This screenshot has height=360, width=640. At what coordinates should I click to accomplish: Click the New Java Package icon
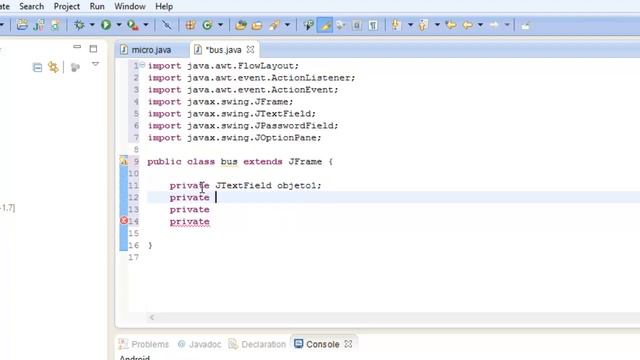point(190,25)
